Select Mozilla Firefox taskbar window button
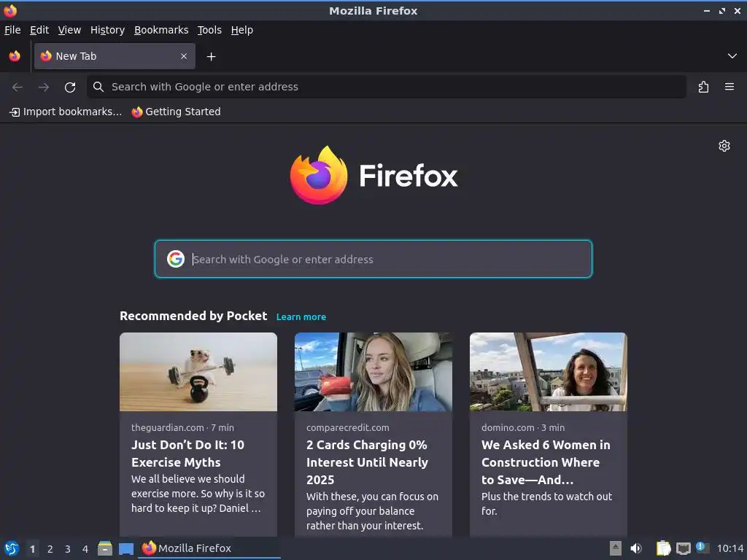Viewport: 747px width, 560px height. point(209,548)
